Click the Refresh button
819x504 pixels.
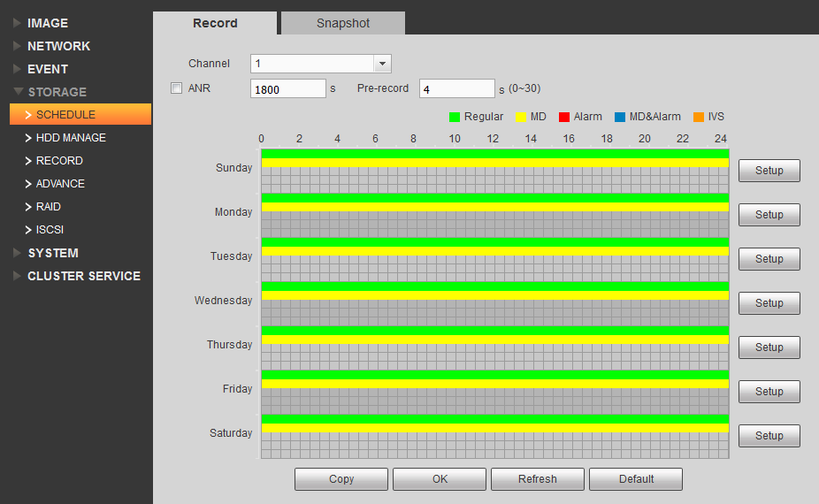pos(538,479)
